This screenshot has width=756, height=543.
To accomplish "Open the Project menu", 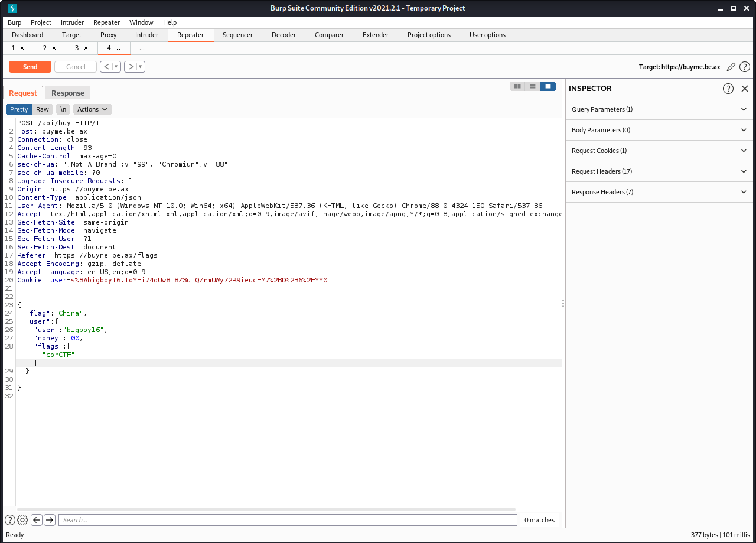I will click(x=41, y=22).
